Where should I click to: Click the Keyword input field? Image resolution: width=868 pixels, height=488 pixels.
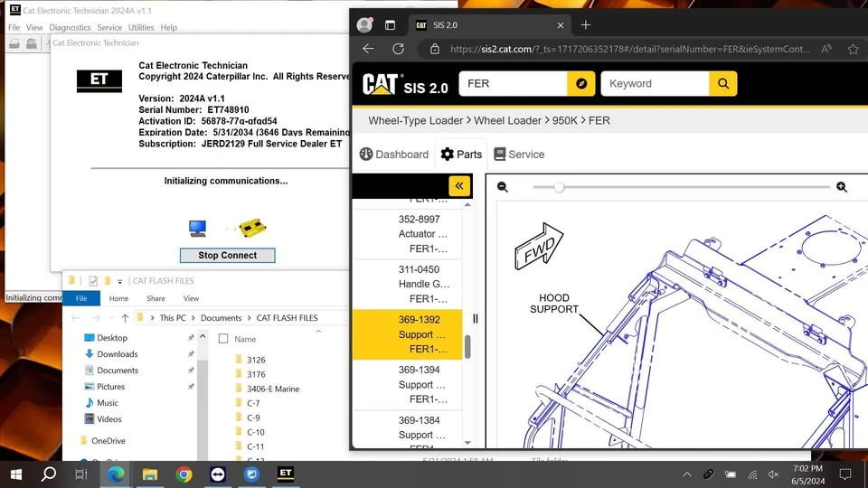point(655,83)
